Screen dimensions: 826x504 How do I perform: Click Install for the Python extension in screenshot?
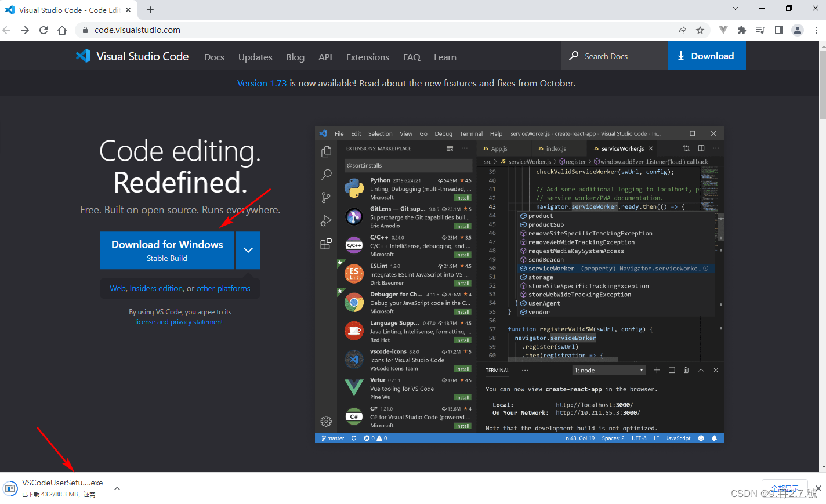462,198
